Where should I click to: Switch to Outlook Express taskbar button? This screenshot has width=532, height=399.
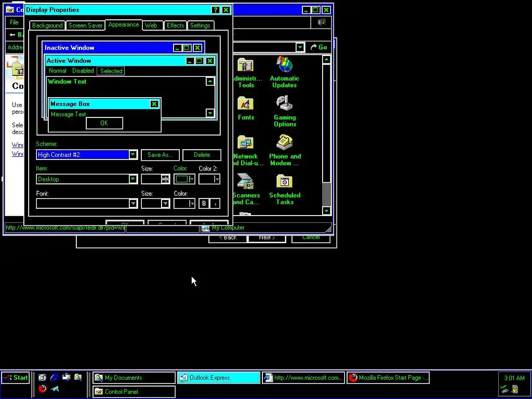[x=219, y=378]
